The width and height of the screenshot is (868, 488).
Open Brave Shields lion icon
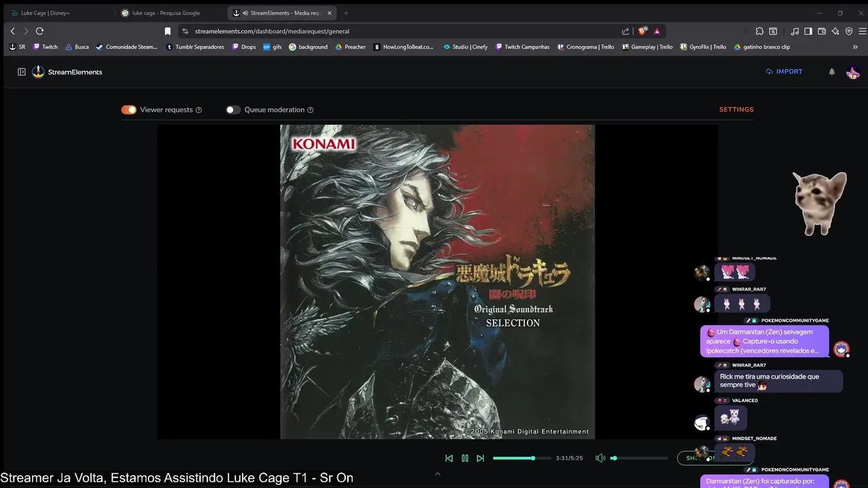pos(643,30)
